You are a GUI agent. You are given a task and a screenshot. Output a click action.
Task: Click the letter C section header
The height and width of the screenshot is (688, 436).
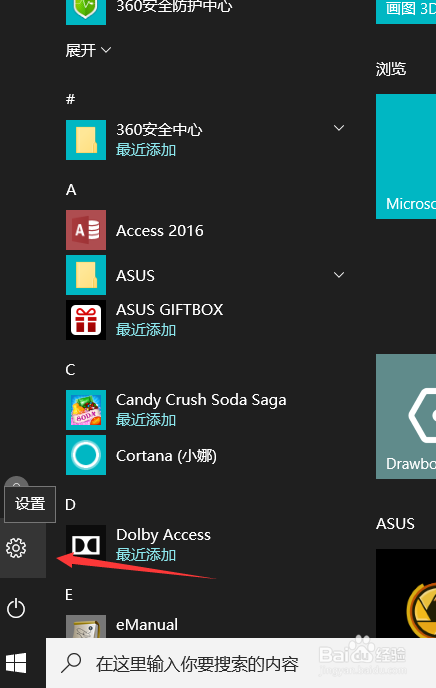70,370
